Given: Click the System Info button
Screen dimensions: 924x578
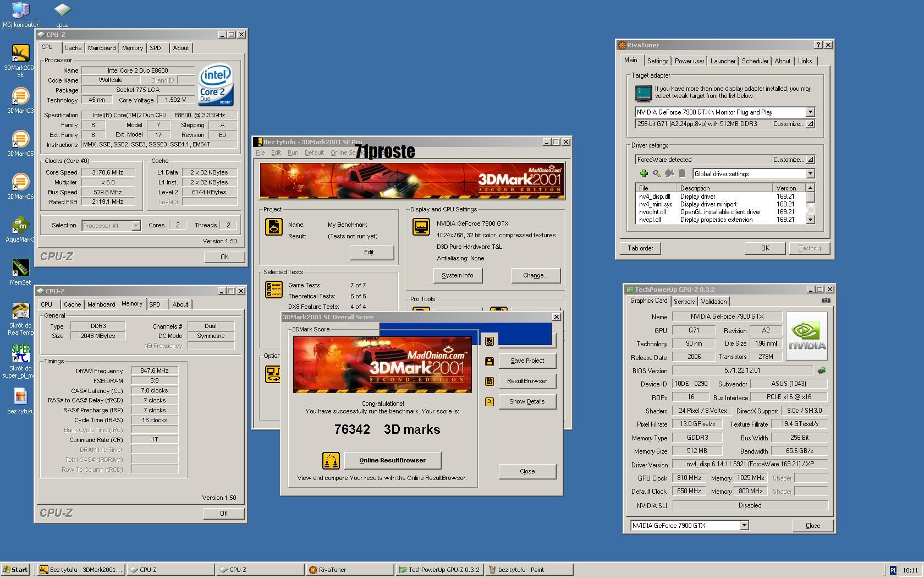Looking at the screenshot, I should click(457, 276).
